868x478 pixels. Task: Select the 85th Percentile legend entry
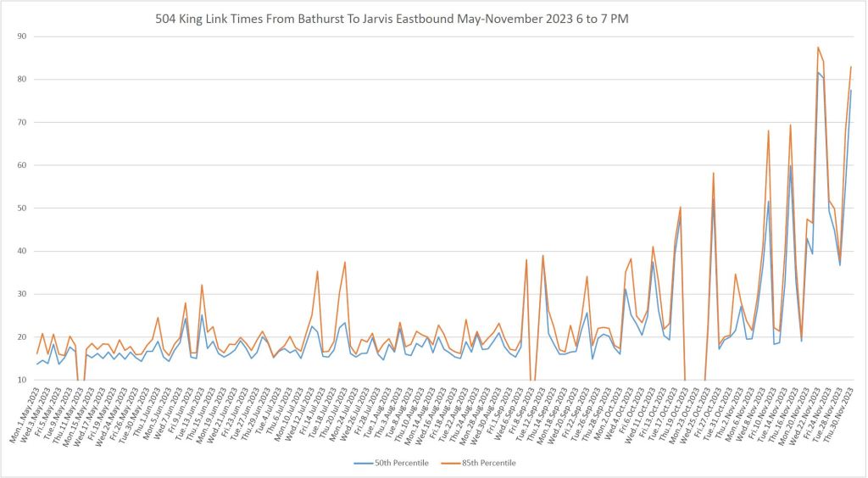coord(486,464)
